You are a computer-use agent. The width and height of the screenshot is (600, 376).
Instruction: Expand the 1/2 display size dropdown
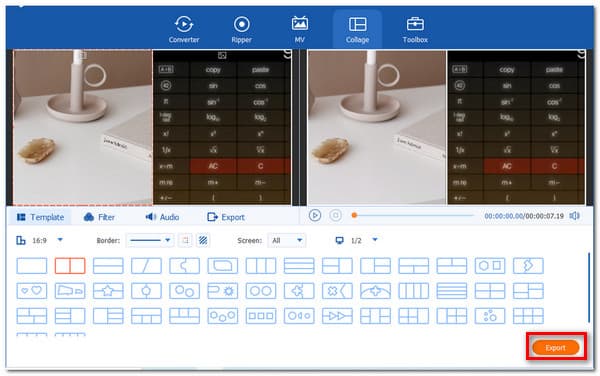[x=375, y=240]
